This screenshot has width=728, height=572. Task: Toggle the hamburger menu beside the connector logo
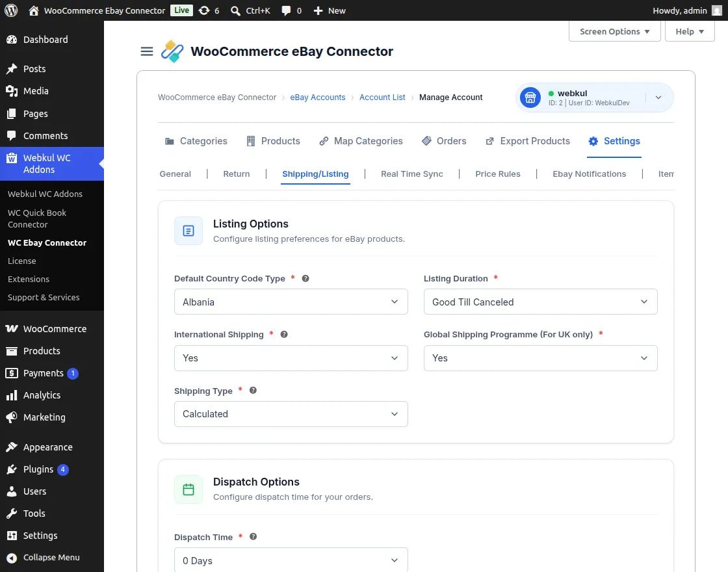147,51
